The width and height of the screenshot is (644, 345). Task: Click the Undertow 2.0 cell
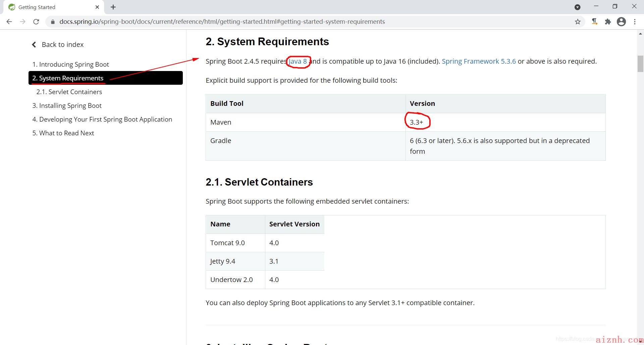pyautogui.click(x=235, y=280)
